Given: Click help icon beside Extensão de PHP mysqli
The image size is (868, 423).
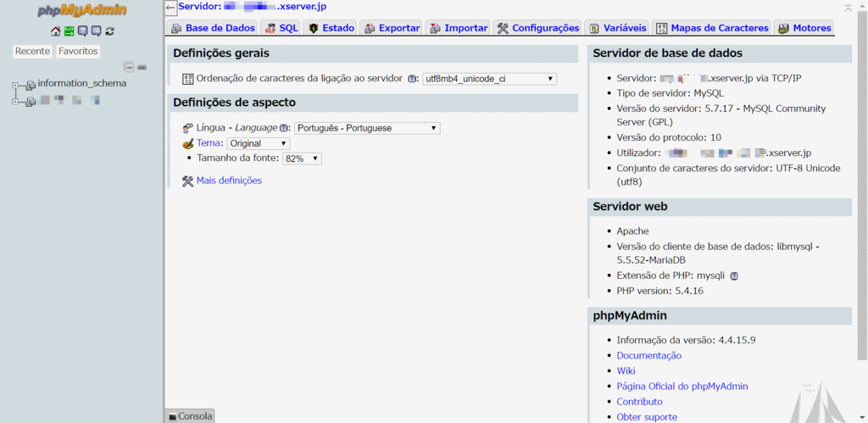Looking at the screenshot, I should pyautogui.click(x=734, y=276).
